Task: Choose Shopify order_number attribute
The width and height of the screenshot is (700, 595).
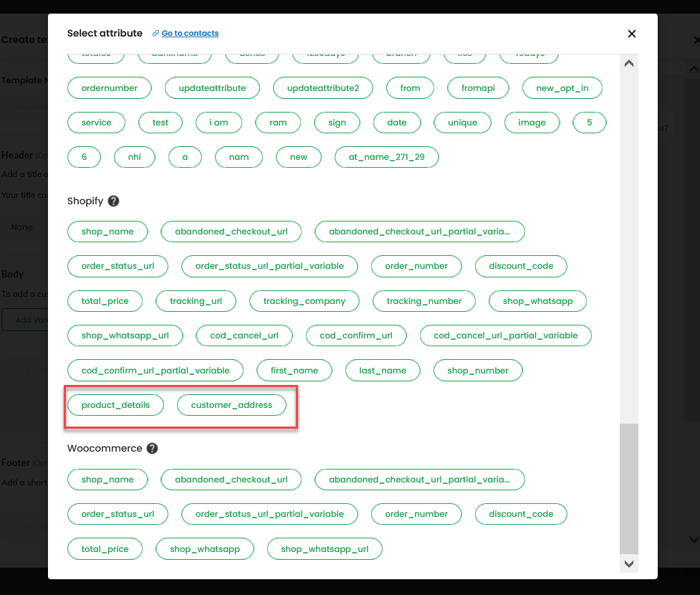Action: coord(416,266)
